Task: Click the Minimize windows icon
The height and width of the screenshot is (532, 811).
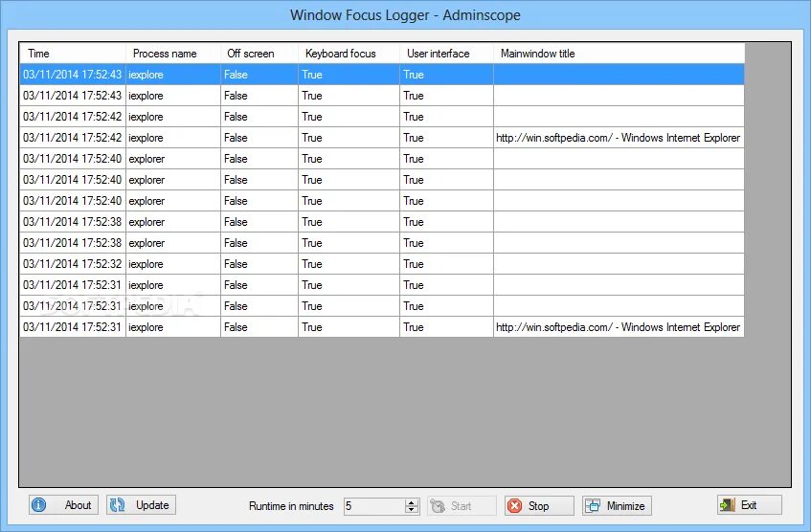Action: point(593,505)
